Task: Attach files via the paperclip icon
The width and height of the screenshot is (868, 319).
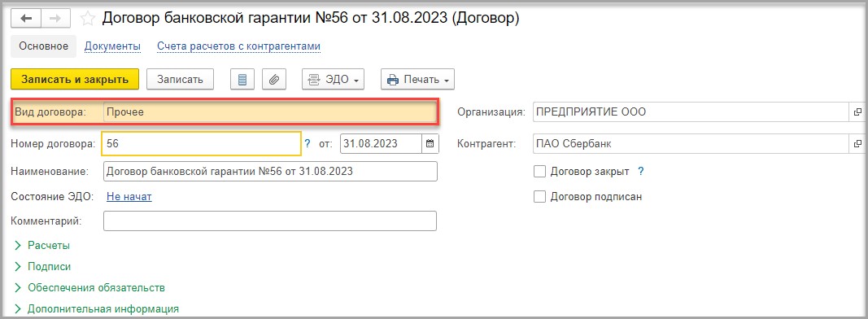Action: (x=273, y=80)
